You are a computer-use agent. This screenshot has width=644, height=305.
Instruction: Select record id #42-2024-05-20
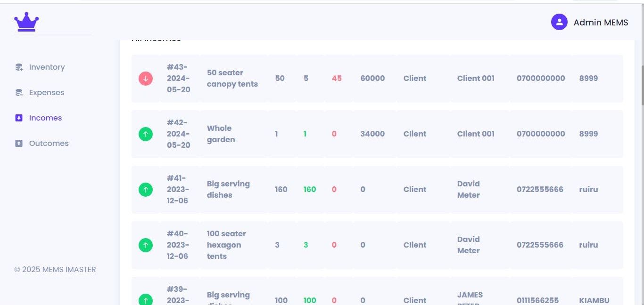point(178,134)
